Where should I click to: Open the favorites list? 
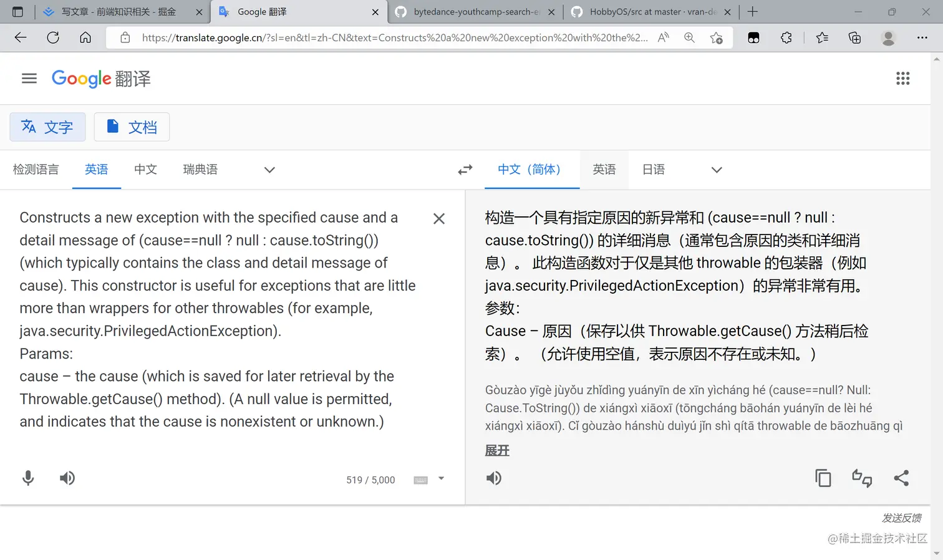click(822, 37)
